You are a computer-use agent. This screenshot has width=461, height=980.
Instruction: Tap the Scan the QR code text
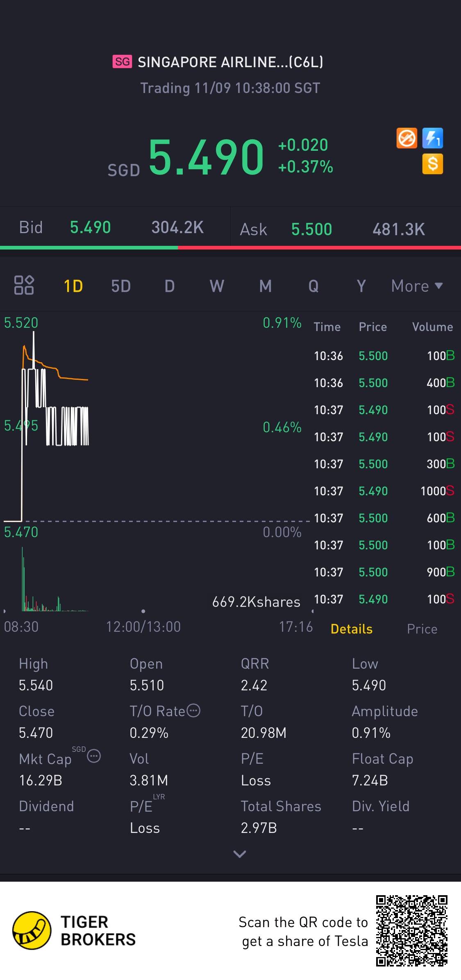click(x=304, y=932)
